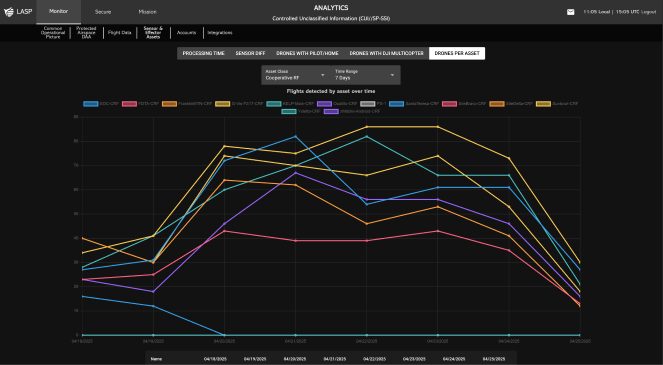Open Flight Data section
Screen dimensions: 663x365
coord(120,33)
